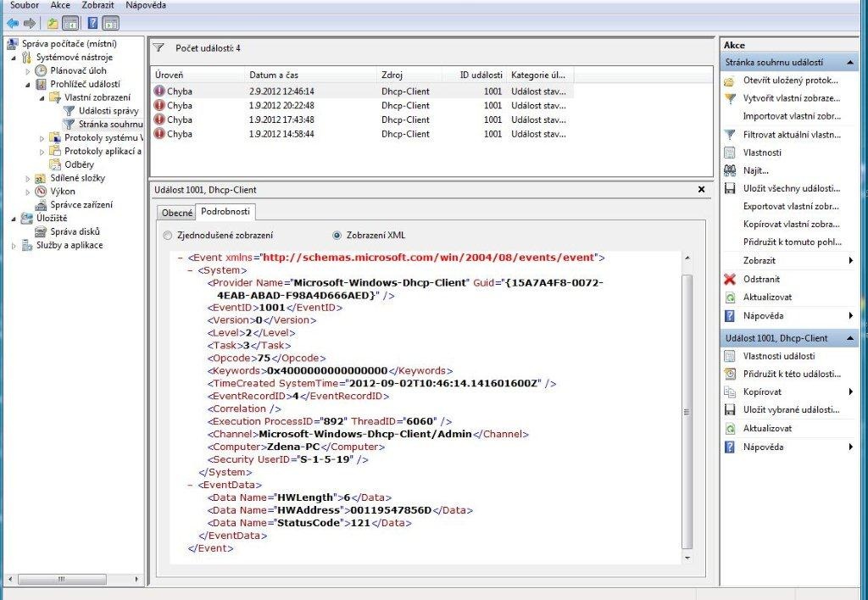The image size is (868, 600).
Task: Collapse the Systémové nástroje tree node
Action: click(x=14, y=58)
